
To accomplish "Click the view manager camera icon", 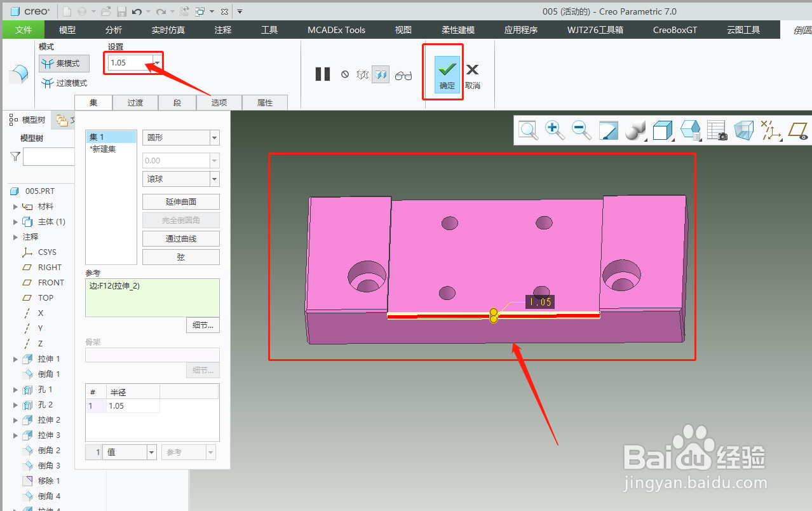I will [x=717, y=130].
